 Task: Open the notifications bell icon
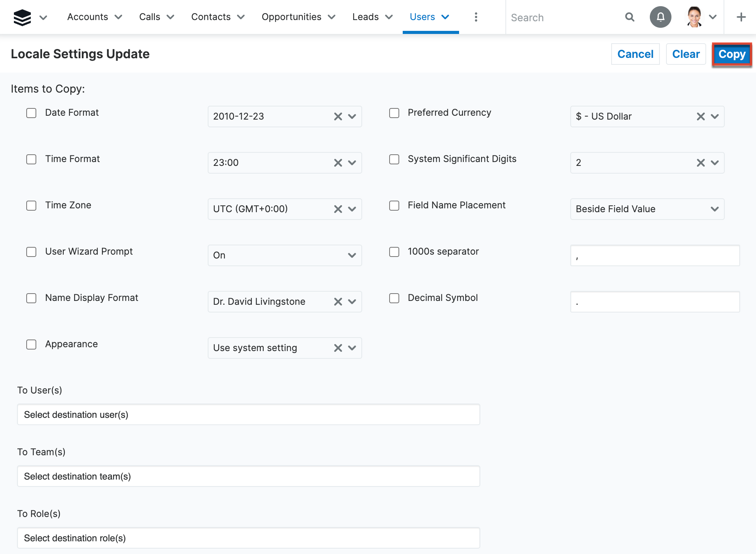[x=660, y=17]
